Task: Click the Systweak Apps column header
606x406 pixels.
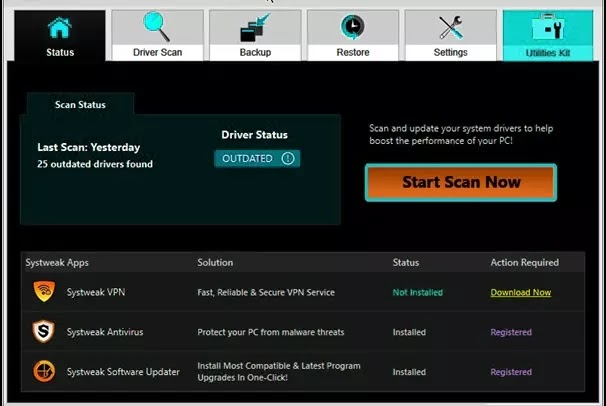Action: (x=57, y=263)
